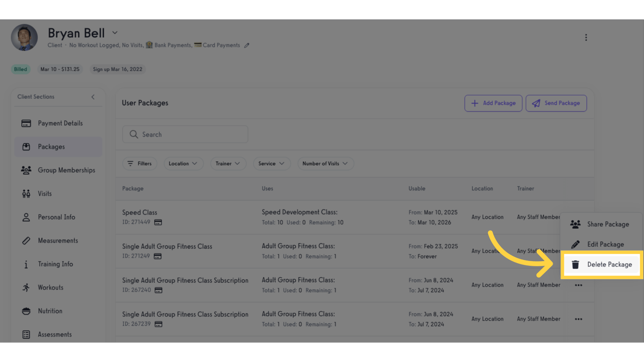This screenshot has height=362, width=644.
Task: Click the 'To: Forever' usable value
Action: (422, 256)
